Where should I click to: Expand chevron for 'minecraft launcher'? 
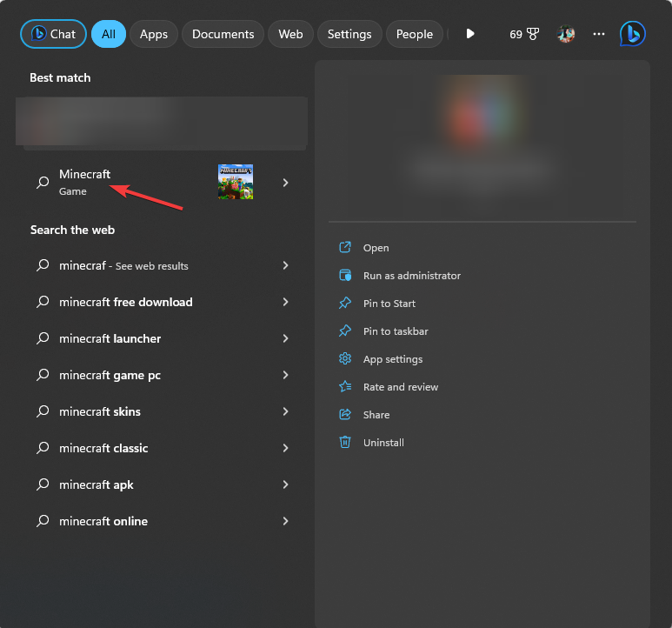[x=285, y=338]
